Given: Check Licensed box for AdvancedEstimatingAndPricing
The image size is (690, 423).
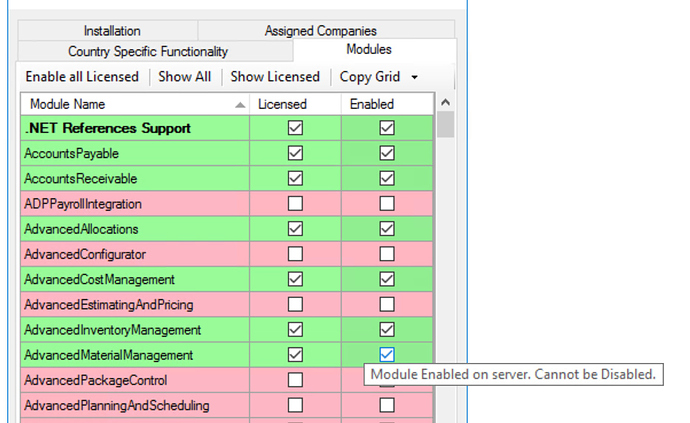Looking at the screenshot, I should pos(295,304).
